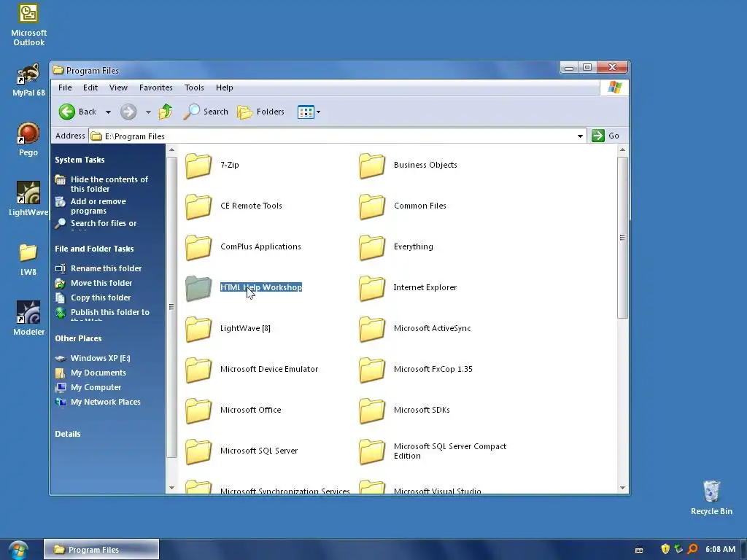Open the Views dropdown arrow

[318, 112]
